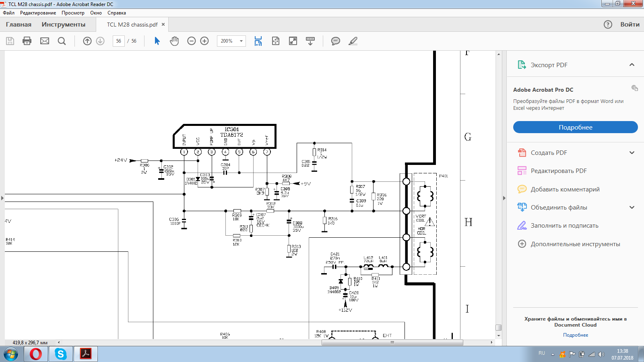Click the Zoom in plus icon
This screenshot has height=362, width=644.
(x=204, y=41)
